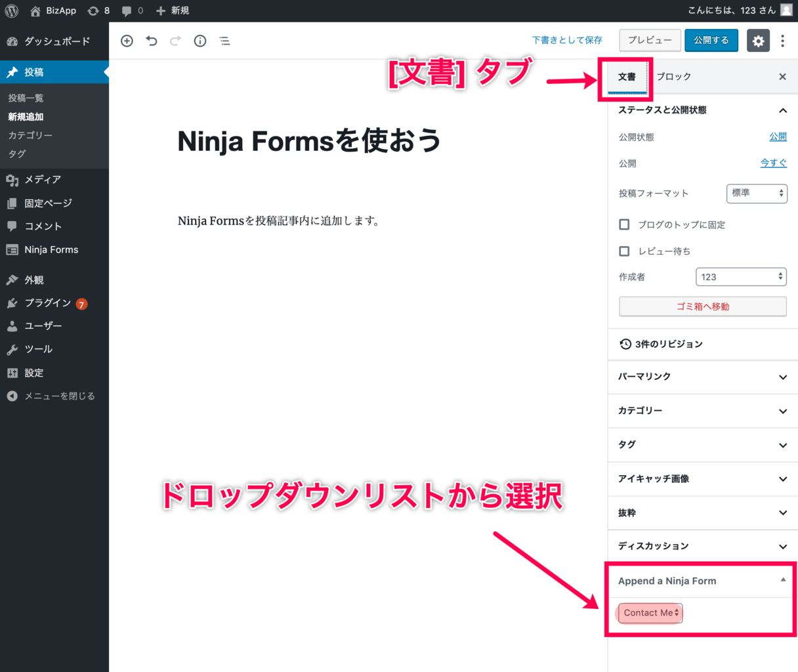Click 今すぐ publish date link
The image size is (798, 672).
click(774, 163)
